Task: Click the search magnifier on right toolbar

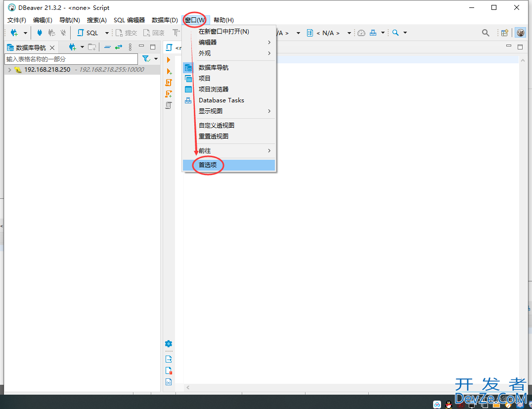Action: point(486,33)
